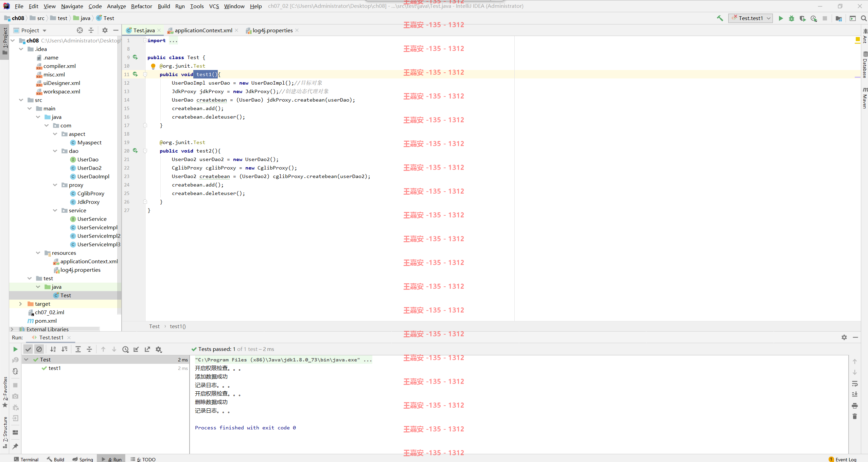Run with coverage icon in main toolbar
This screenshot has height=462, width=868.
point(802,18)
